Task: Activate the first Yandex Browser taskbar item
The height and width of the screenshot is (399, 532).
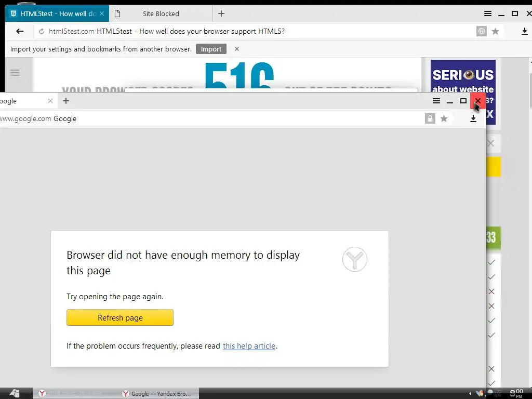Action: click(76, 394)
